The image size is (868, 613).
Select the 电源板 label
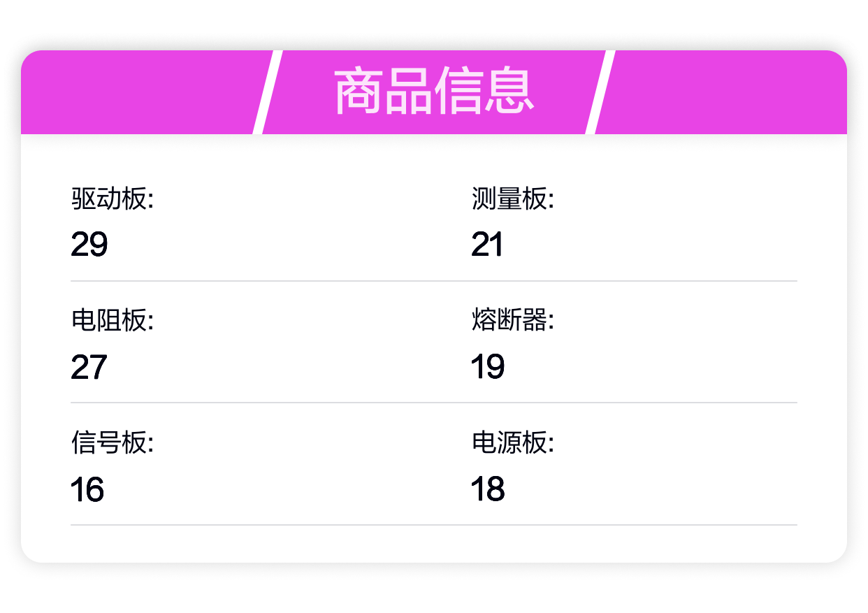[512, 442]
